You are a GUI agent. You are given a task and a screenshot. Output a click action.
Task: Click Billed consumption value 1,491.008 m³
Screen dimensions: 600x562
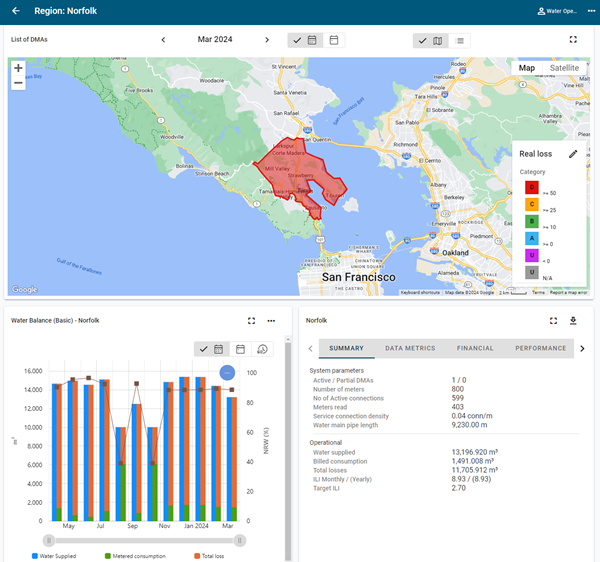tap(473, 461)
